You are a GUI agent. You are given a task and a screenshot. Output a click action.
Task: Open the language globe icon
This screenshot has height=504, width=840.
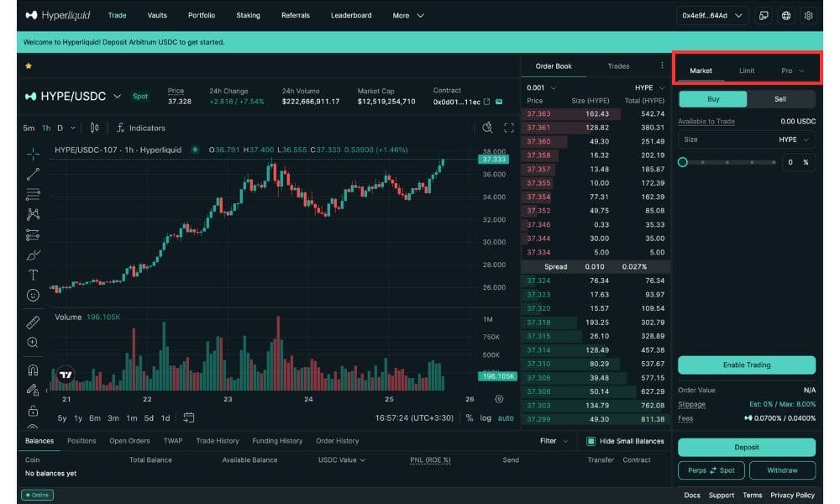786,15
